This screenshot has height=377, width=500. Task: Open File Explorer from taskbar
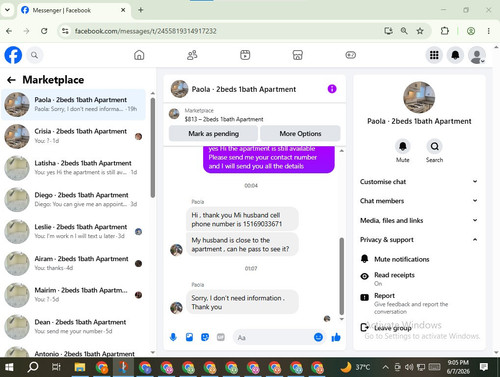[x=80, y=367]
